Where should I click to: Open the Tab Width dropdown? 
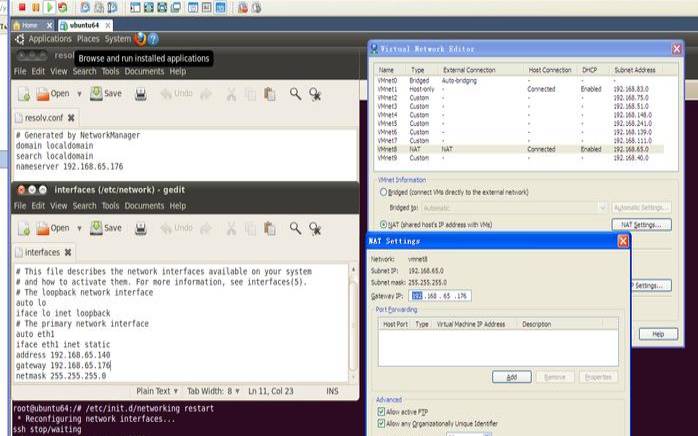(213, 391)
